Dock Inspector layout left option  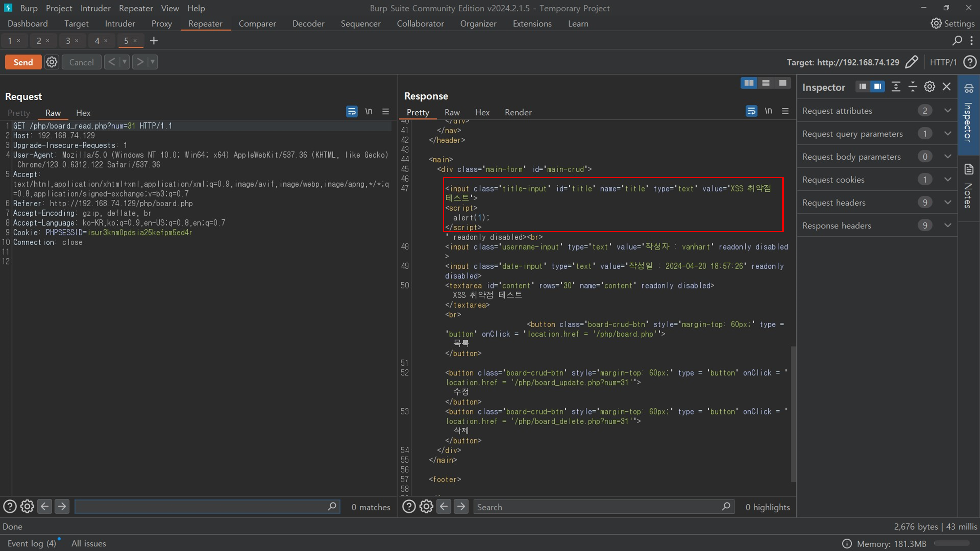click(x=862, y=87)
